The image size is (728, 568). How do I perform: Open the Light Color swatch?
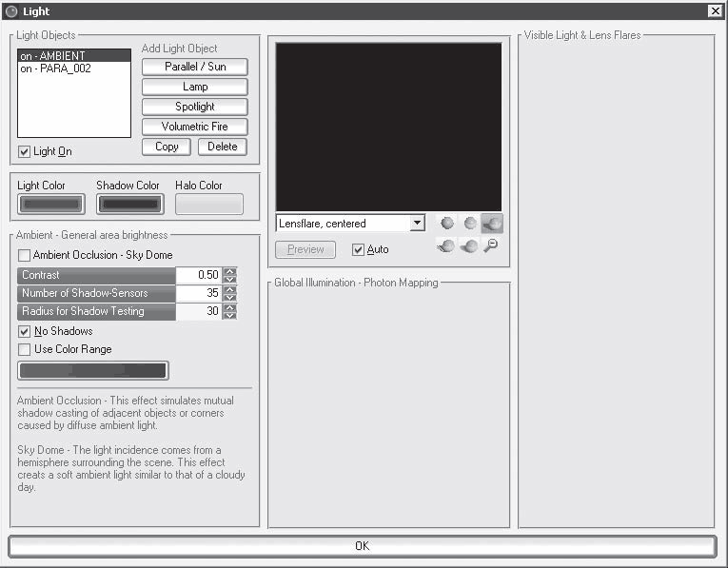point(50,204)
